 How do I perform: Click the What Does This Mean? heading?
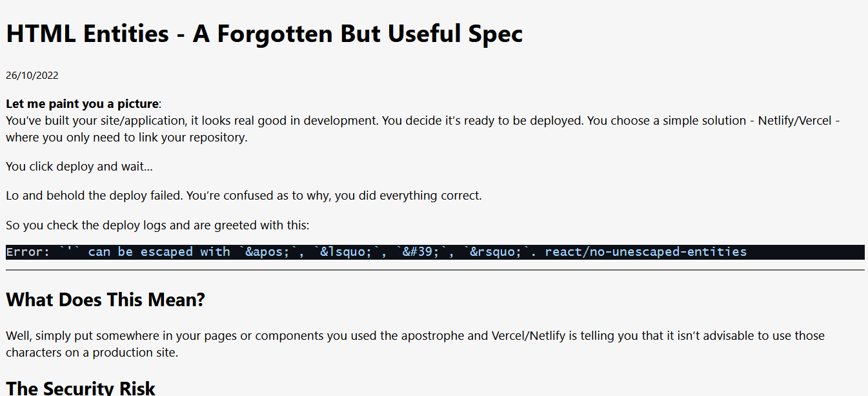click(x=105, y=300)
